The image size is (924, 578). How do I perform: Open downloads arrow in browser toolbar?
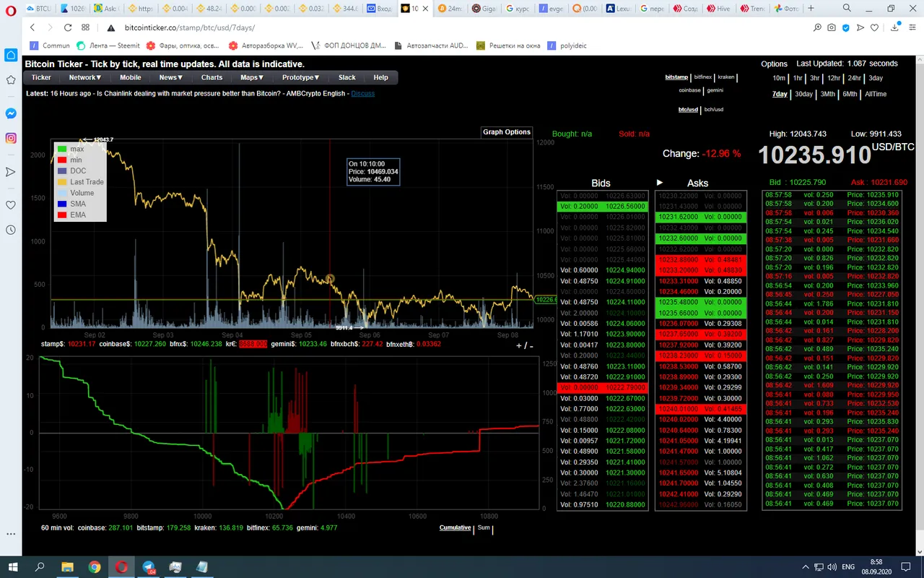[x=895, y=27]
